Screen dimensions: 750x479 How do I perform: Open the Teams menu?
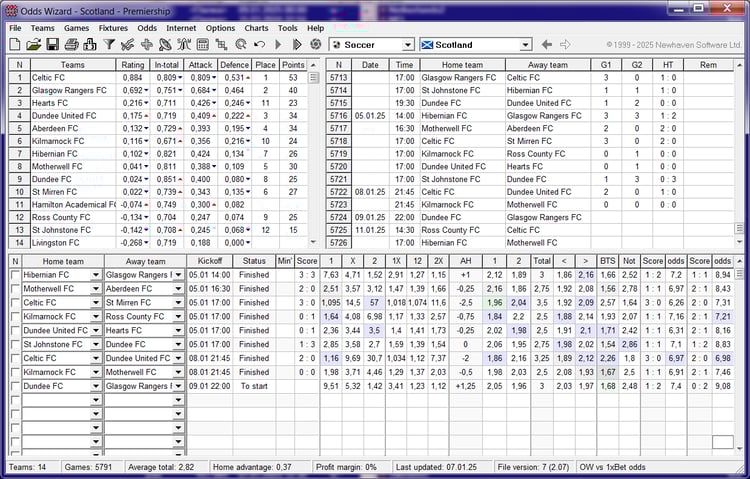[43, 28]
